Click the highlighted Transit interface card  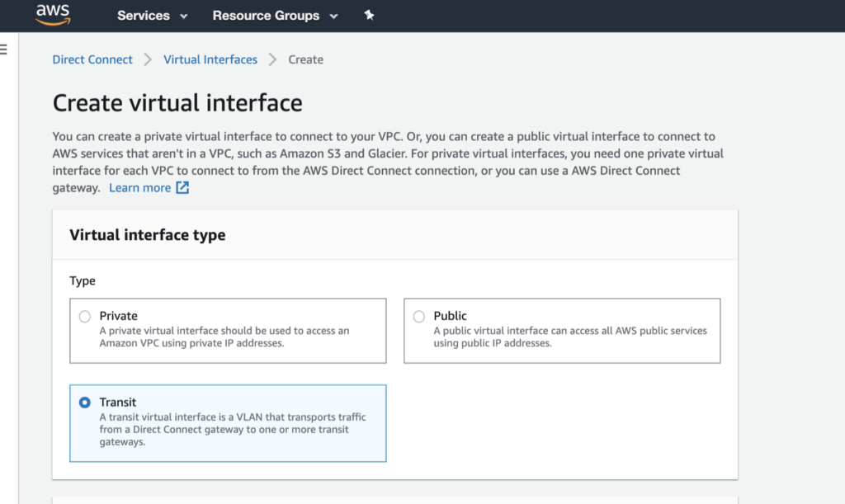[228, 422]
